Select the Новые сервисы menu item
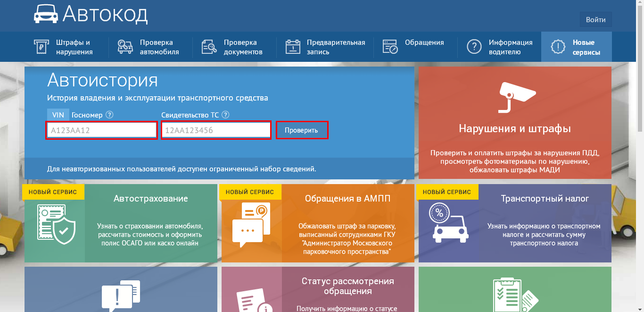 coord(577,47)
